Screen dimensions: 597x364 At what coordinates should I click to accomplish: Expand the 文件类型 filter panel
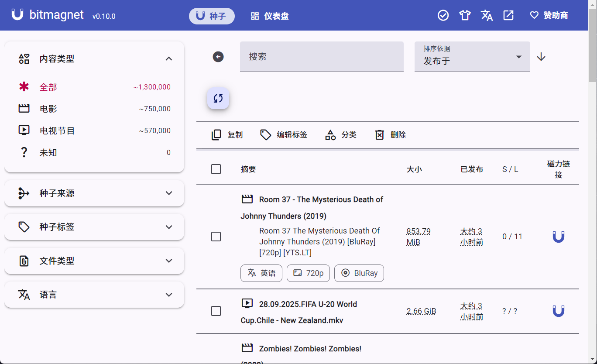click(94, 261)
